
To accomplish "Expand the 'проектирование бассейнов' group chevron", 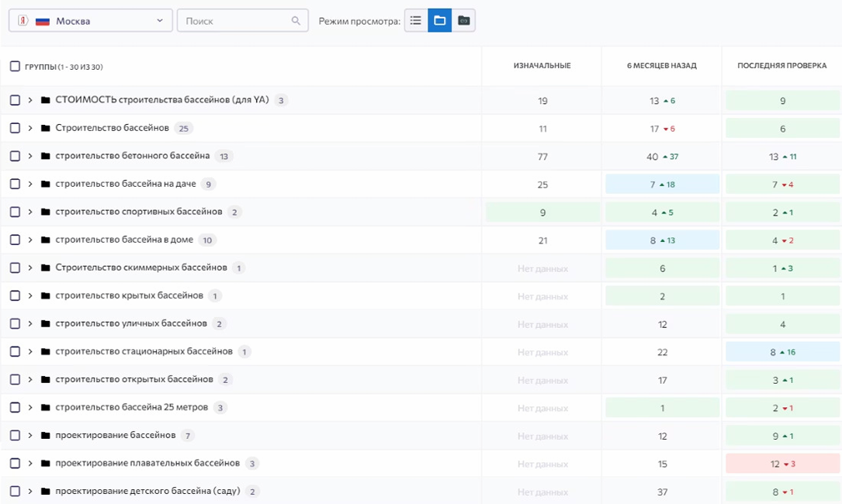I will (30, 435).
